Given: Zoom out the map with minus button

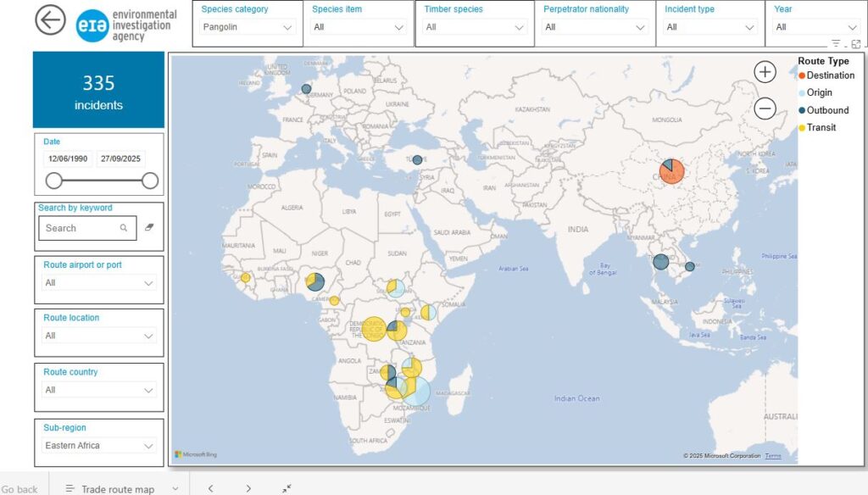Looking at the screenshot, I should (x=765, y=108).
